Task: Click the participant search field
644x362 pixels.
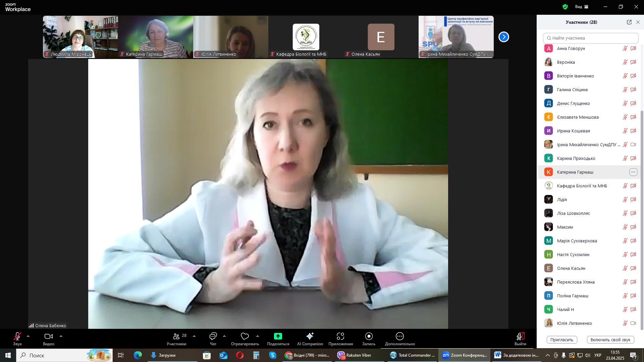Action: 590,38
